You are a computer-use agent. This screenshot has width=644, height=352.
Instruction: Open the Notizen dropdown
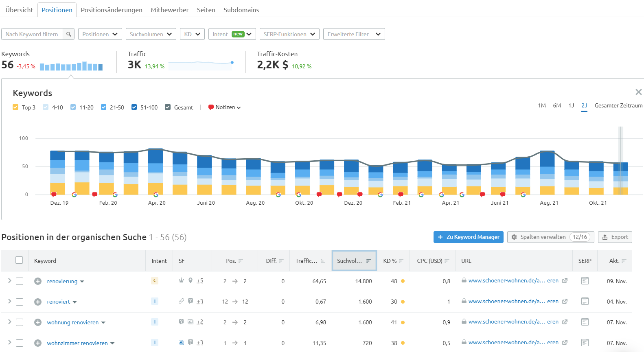(x=225, y=107)
